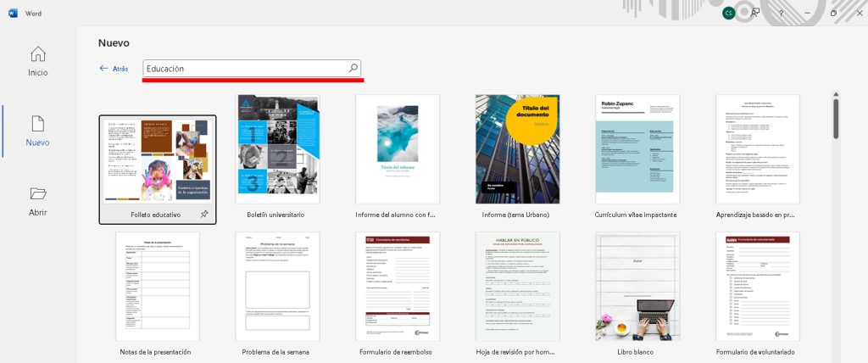The image size is (868, 363).
Task: Pick the Hoja de revisión template
Action: click(x=517, y=287)
